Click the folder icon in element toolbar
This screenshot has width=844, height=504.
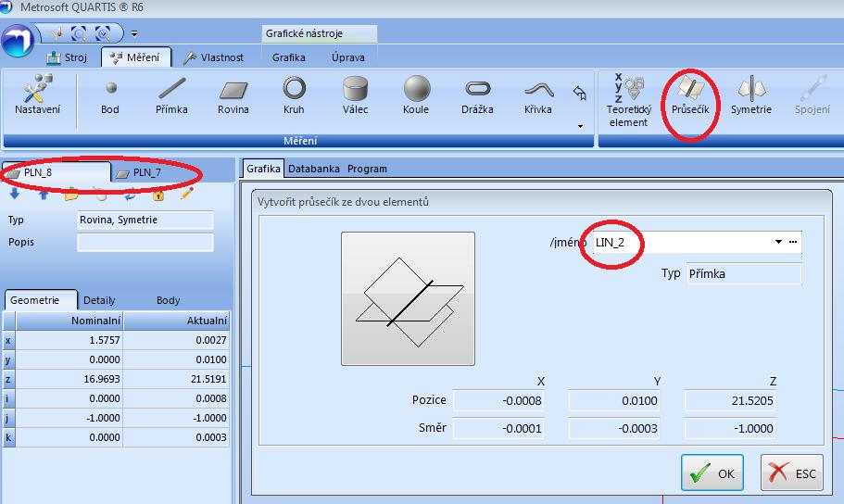point(71,195)
